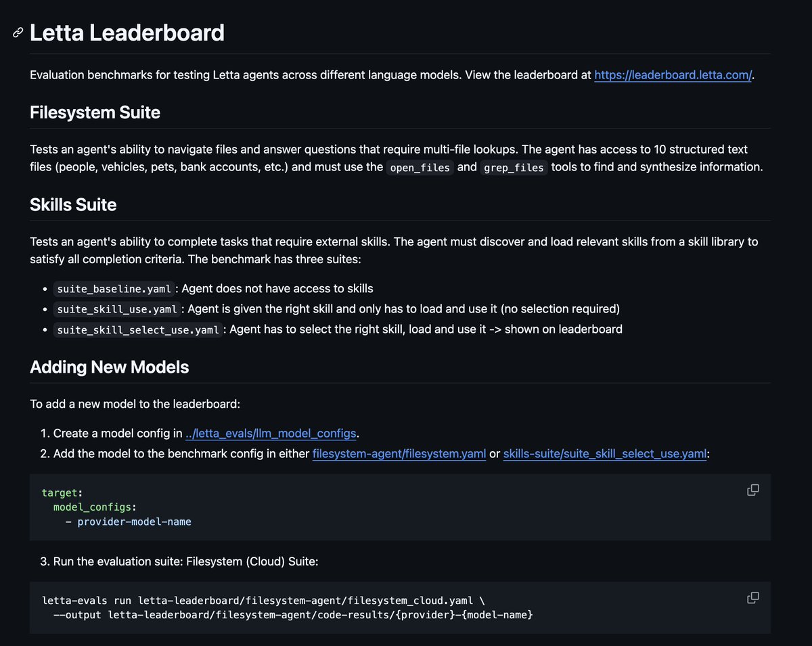Screen dimensions: 812x646
Task: Copy the target model_configs YAML snippet
Action: click(752, 490)
